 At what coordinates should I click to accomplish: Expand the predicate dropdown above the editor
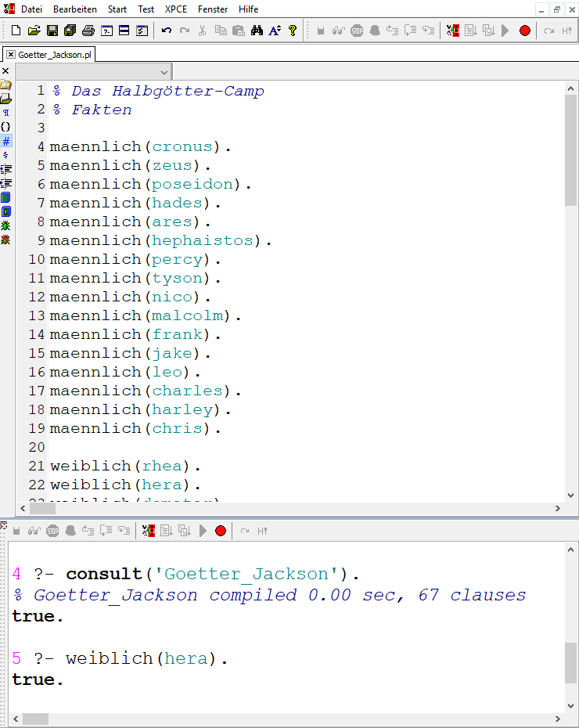pos(164,73)
